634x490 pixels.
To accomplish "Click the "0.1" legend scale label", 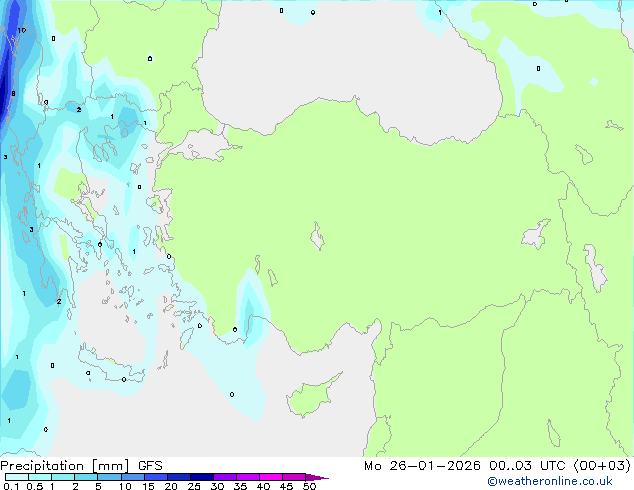I will point(10,486).
